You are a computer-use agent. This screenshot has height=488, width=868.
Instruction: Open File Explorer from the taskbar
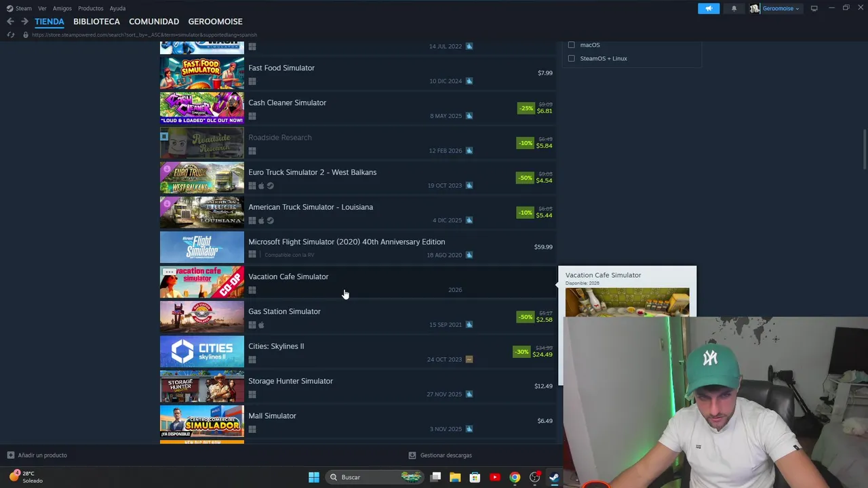(455, 477)
